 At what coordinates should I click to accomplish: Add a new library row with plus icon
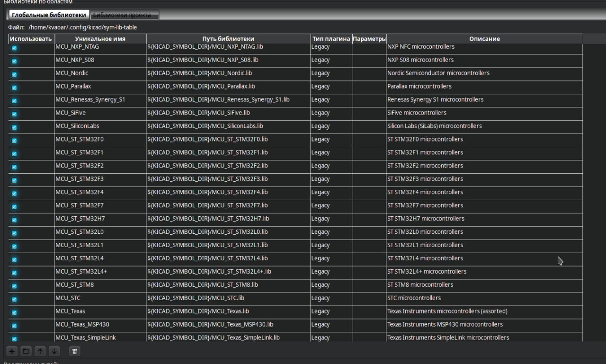[x=12, y=351]
